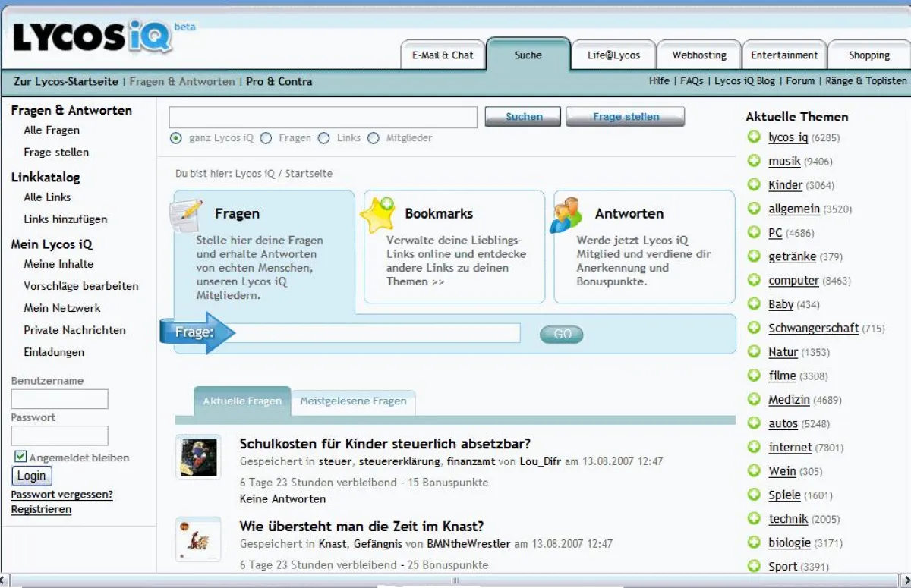The width and height of the screenshot is (911, 588).
Task: Open avatar thumbnail of Schulkosten question
Action: 198,457
